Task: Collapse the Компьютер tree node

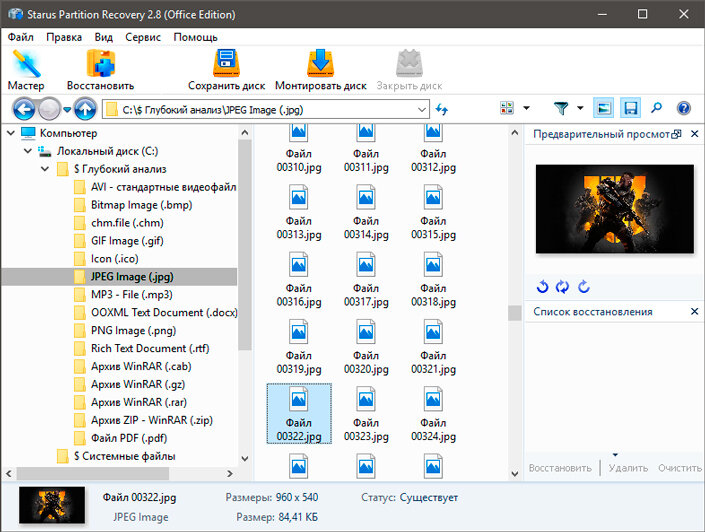Action: (11, 133)
